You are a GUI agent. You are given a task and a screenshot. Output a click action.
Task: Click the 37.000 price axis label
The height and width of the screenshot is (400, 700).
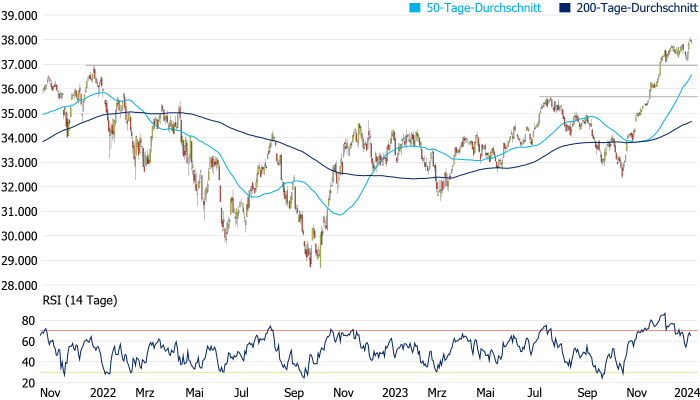(20, 65)
